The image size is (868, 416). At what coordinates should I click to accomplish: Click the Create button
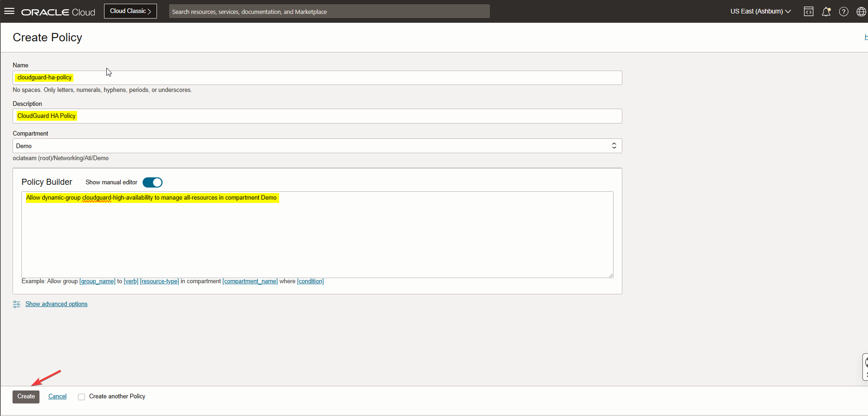[x=26, y=396]
